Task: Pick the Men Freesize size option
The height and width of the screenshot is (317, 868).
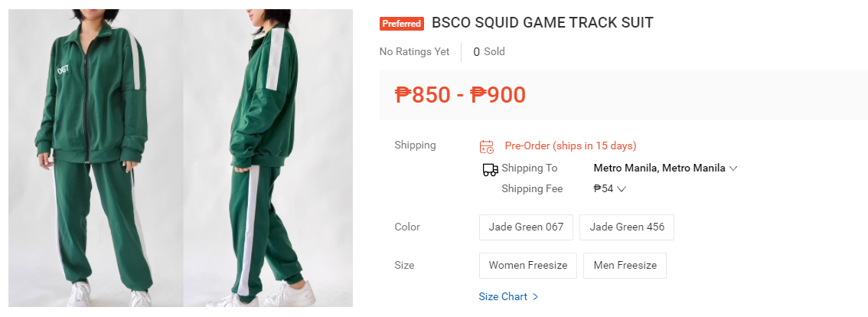Action: tap(625, 266)
